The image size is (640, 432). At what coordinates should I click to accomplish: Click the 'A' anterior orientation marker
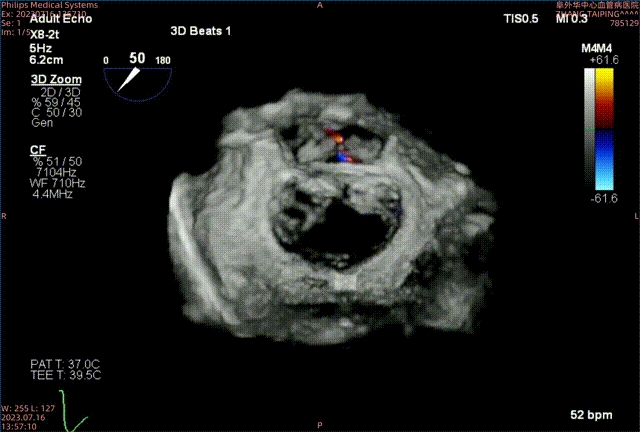pyautogui.click(x=319, y=5)
